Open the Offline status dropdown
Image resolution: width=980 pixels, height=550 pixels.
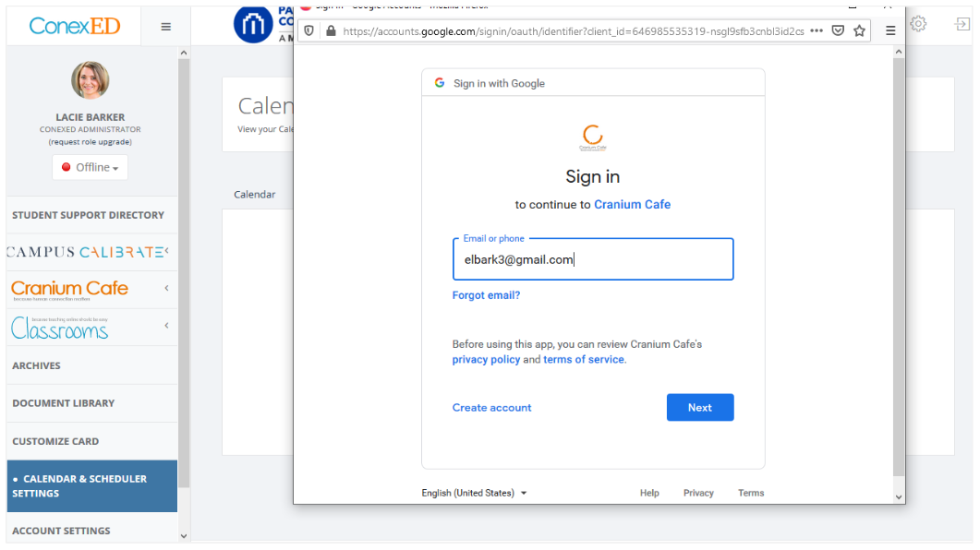coord(91,167)
